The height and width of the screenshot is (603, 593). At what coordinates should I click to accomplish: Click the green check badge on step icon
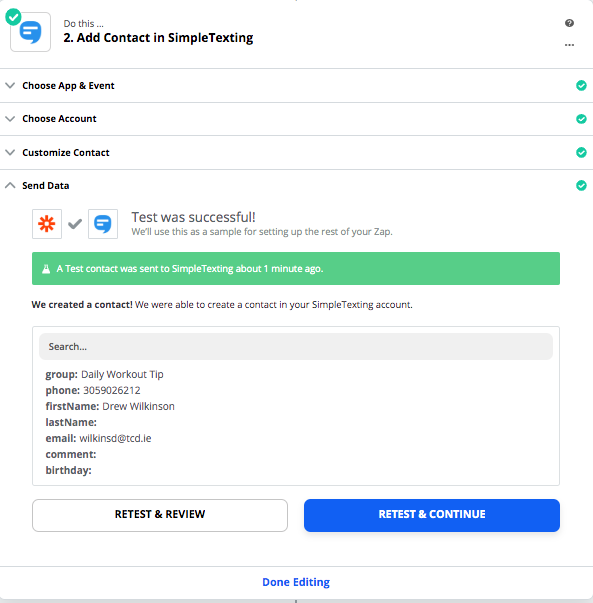pos(13,17)
